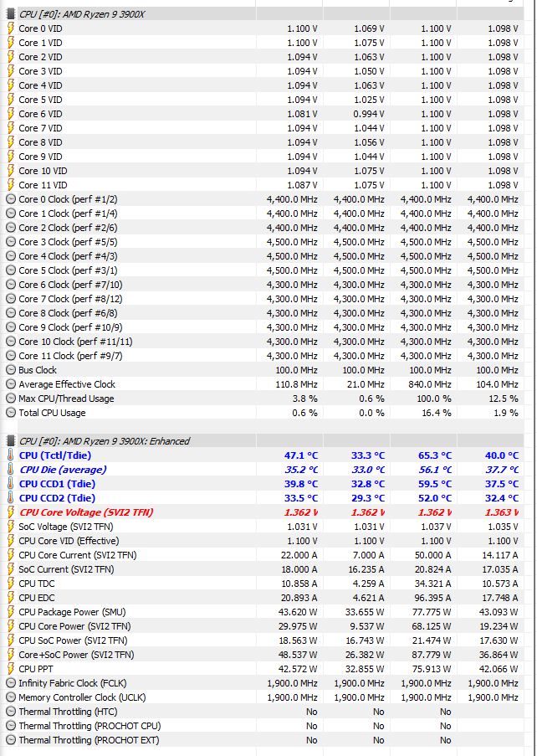
Task: Click the chip icon beside CPU [#0]: AMD Ryzen 9 3900X header
Action: point(11,14)
